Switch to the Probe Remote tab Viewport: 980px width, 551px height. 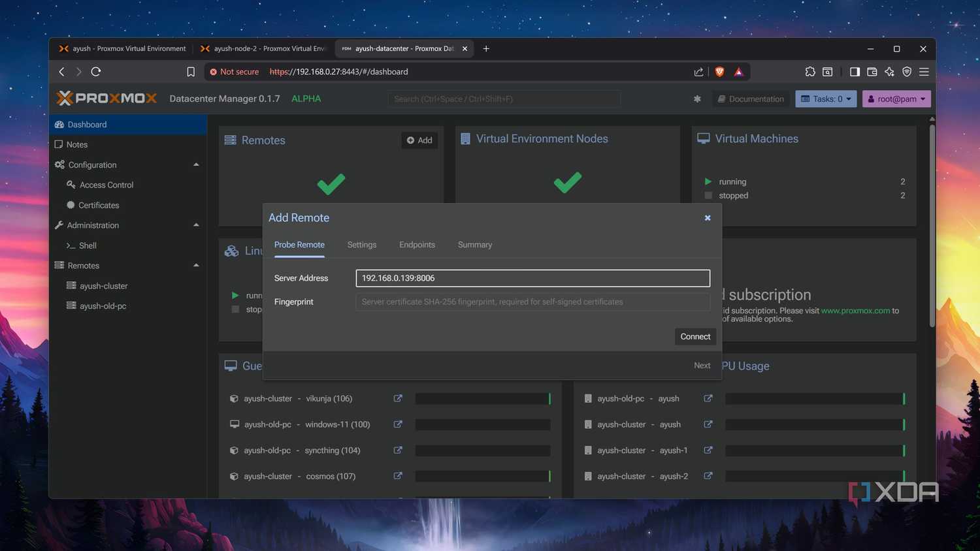coord(299,245)
